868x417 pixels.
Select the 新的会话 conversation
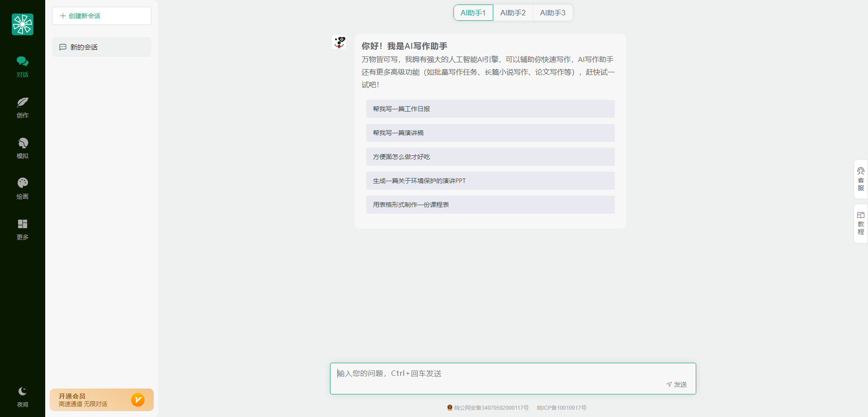tap(102, 47)
